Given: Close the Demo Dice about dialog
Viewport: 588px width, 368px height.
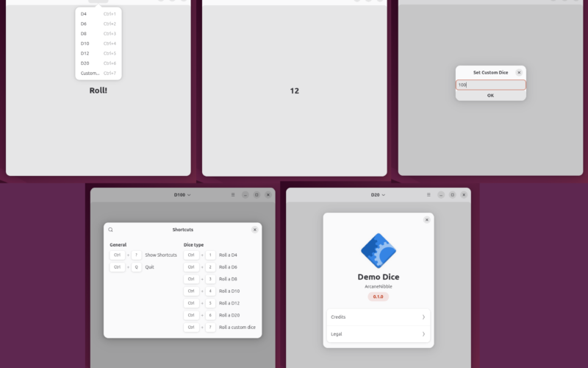Looking at the screenshot, I should click(427, 219).
